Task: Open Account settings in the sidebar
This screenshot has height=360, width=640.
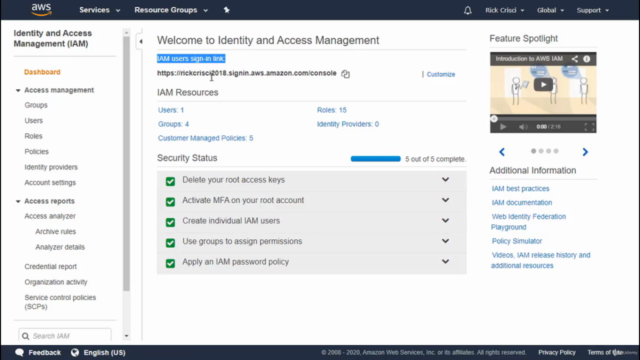Action: coord(50,182)
